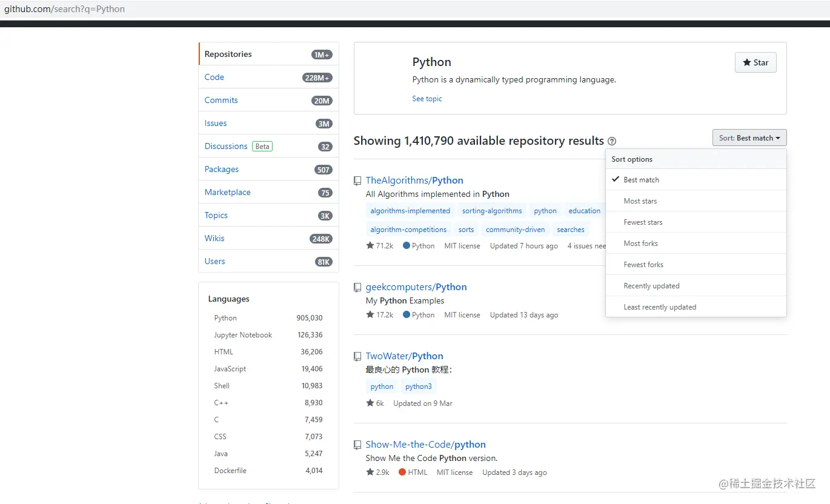Filter results by Jupyter Notebook language
Viewport: 830px width, 504px height.
click(x=268, y=335)
